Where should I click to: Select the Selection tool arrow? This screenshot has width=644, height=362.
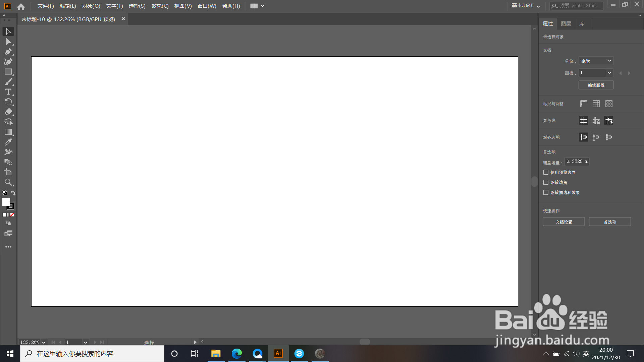click(8, 32)
